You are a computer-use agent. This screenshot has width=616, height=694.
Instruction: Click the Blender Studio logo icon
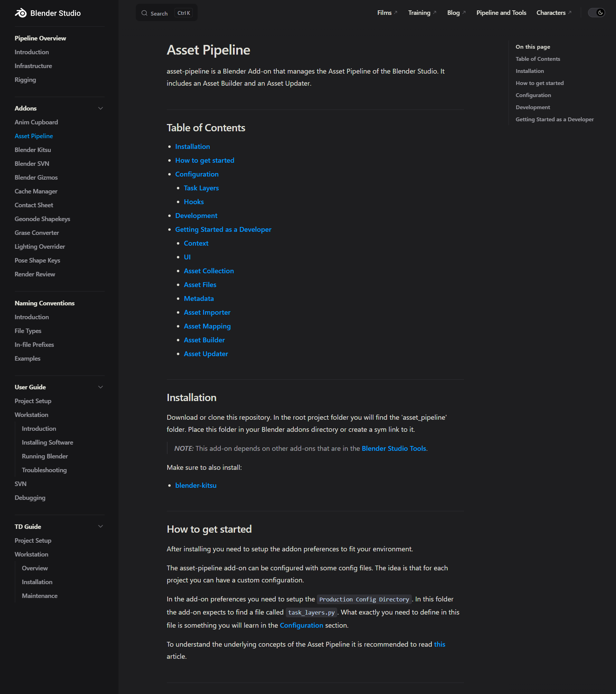click(x=21, y=13)
